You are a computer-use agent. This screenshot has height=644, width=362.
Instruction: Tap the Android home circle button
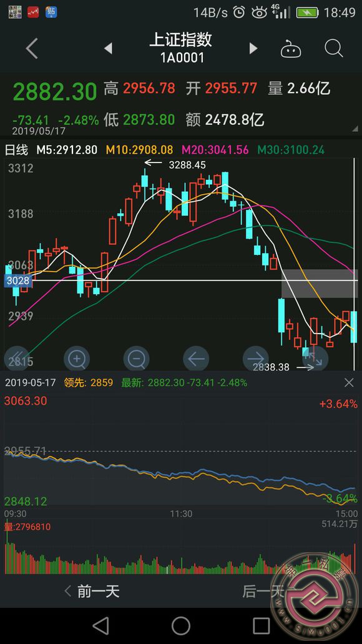[x=181, y=625]
